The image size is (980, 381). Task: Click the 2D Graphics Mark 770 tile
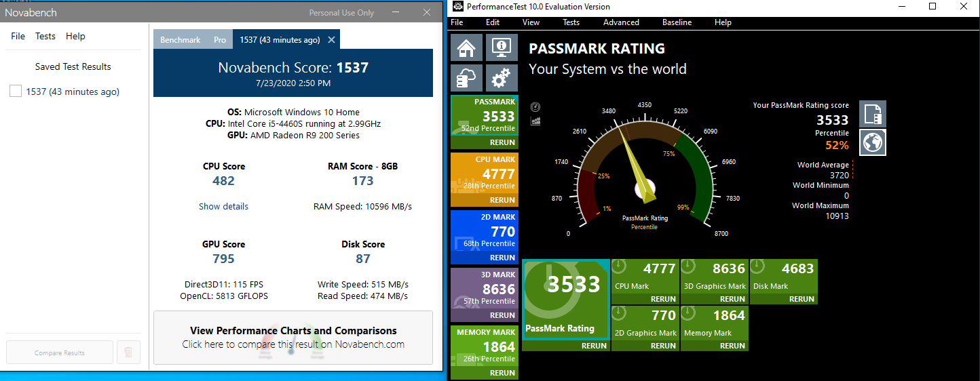(x=645, y=323)
